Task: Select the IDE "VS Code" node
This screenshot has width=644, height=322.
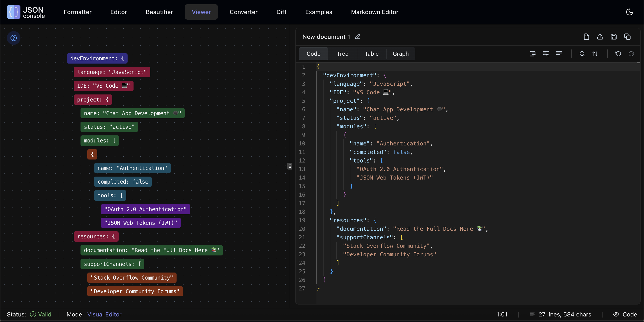Action: [x=103, y=86]
